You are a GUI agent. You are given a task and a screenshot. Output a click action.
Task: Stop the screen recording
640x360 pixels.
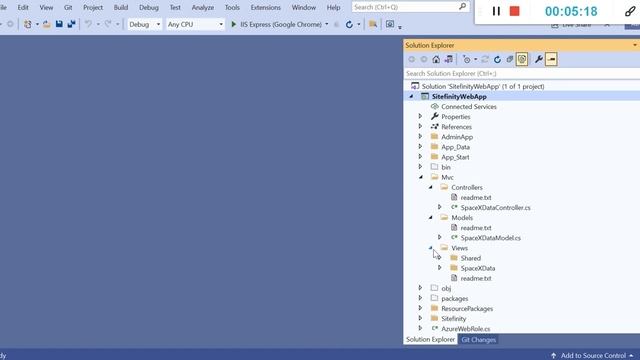(x=515, y=11)
